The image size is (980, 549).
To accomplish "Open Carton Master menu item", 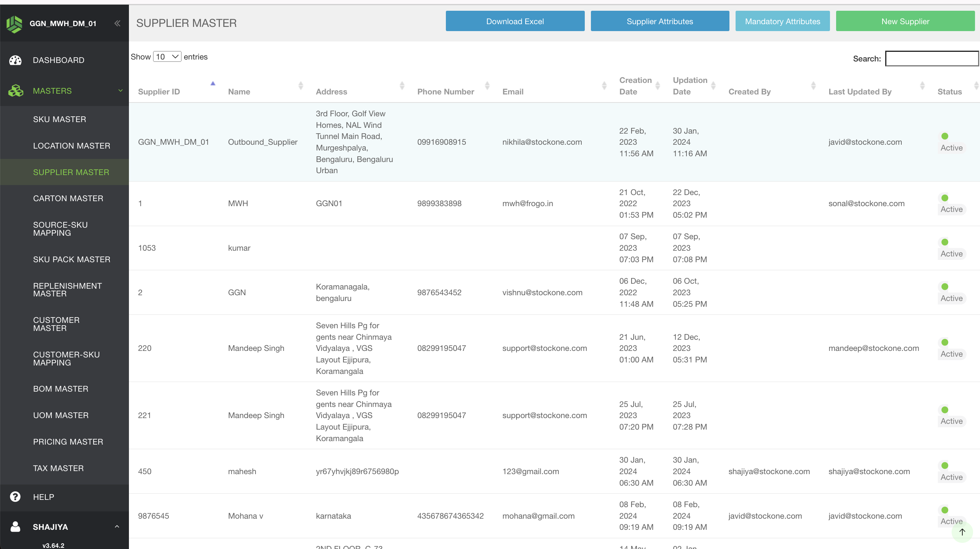I will (x=68, y=198).
